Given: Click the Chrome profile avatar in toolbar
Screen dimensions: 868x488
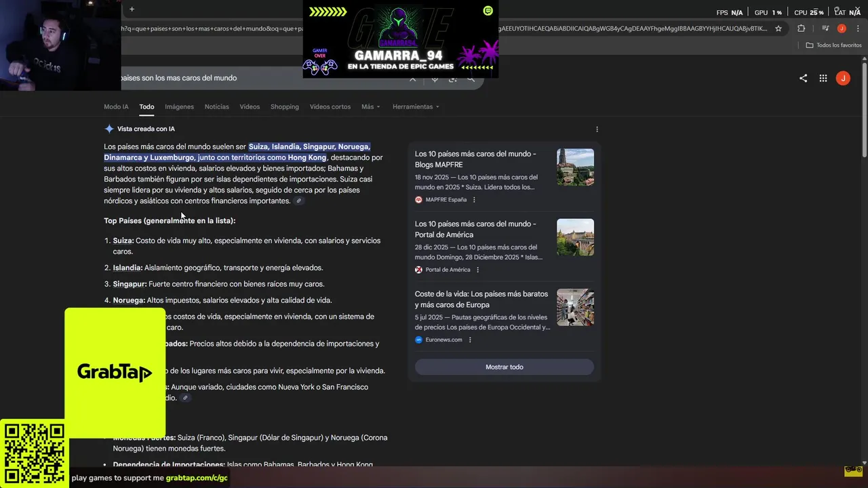Looking at the screenshot, I should [842, 28].
